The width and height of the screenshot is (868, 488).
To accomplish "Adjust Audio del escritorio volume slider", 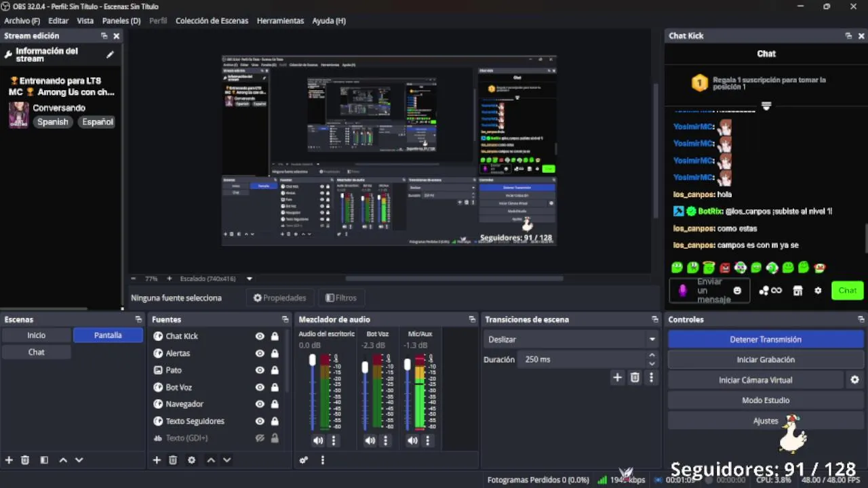I will (313, 361).
